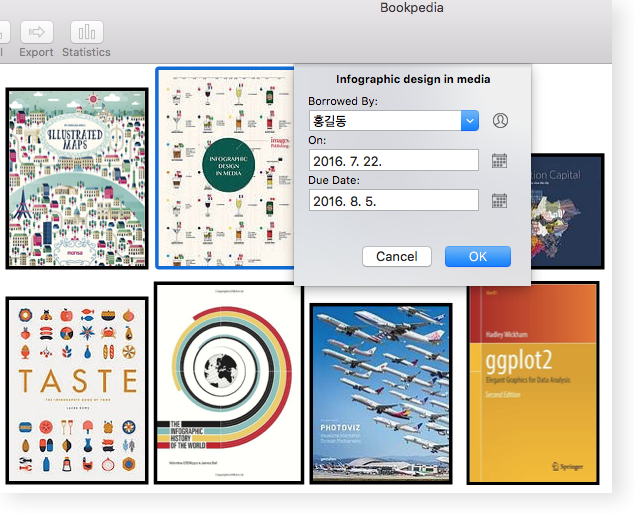The image size is (634, 514).
Task: Open the calendar picker for Due Date
Action: (499, 201)
